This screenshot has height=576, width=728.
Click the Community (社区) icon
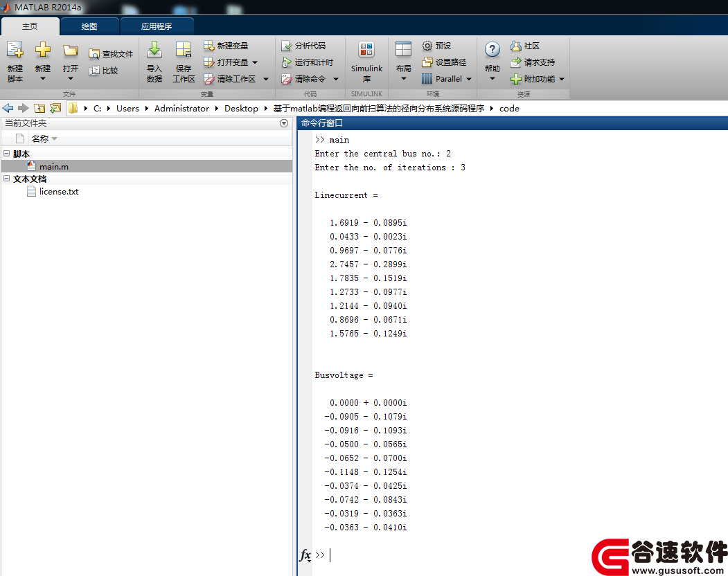[516, 46]
